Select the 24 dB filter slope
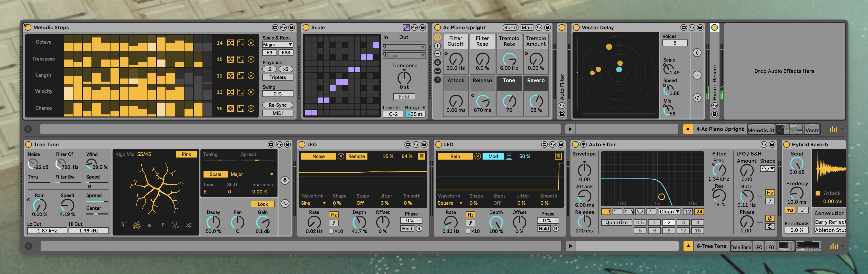 [x=699, y=212]
